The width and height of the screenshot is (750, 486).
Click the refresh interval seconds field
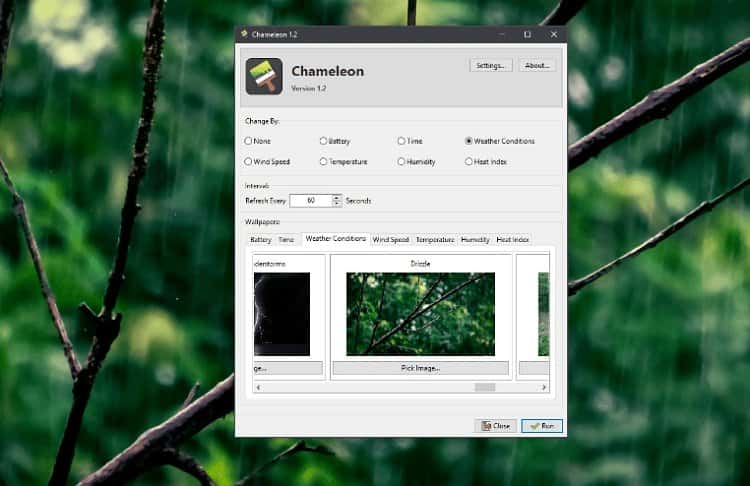[311, 200]
